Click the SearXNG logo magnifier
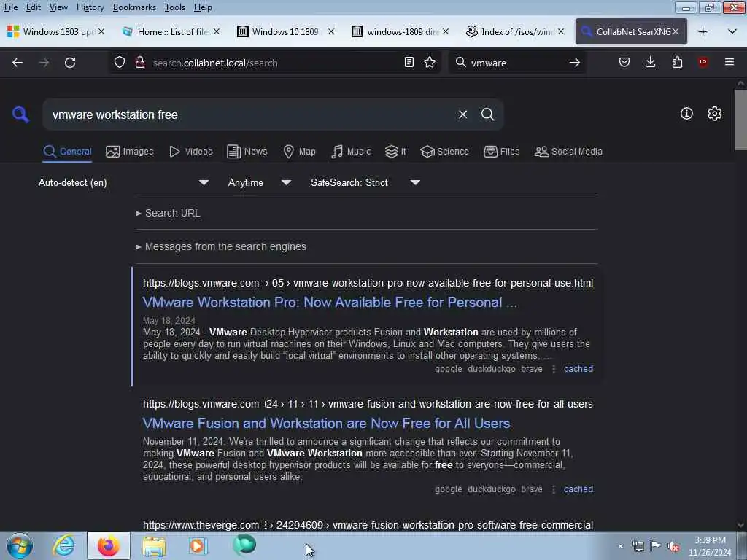This screenshot has height=560, width=747. (20, 114)
